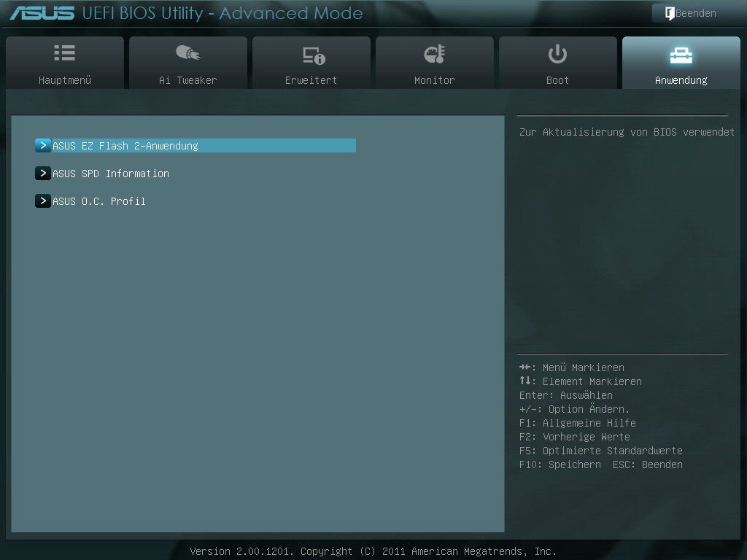Image resolution: width=747 pixels, height=560 pixels.
Task: Select the Monitor tab label
Action: 435,80
